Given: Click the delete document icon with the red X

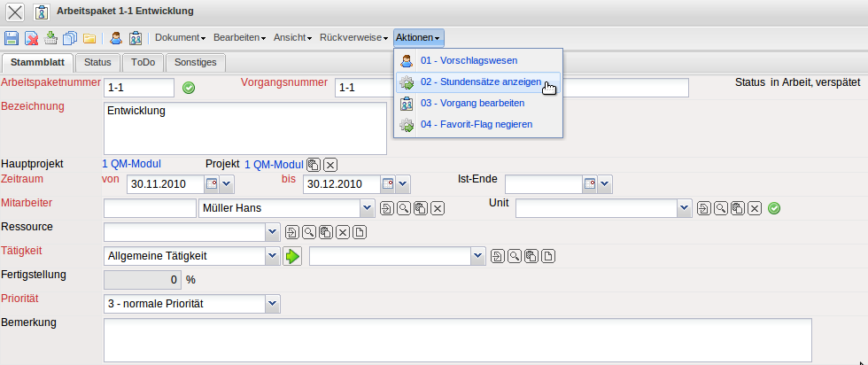Looking at the screenshot, I should click(x=32, y=38).
